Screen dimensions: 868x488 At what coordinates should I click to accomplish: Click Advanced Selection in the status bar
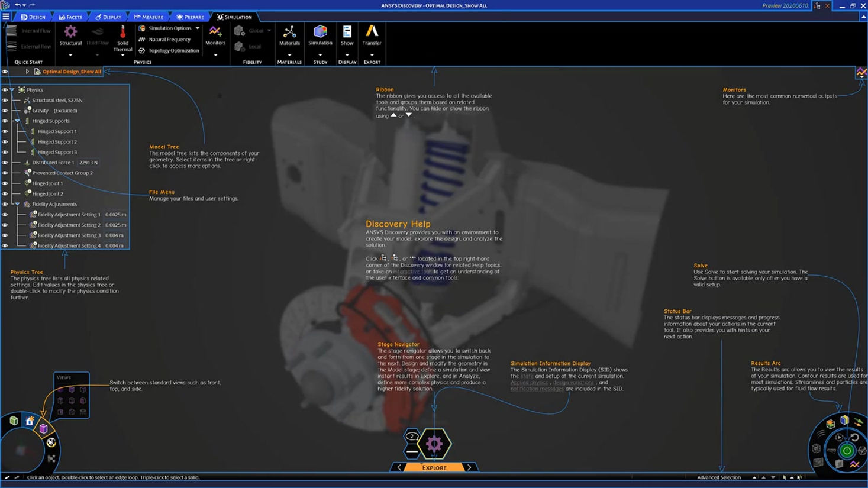click(719, 477)
